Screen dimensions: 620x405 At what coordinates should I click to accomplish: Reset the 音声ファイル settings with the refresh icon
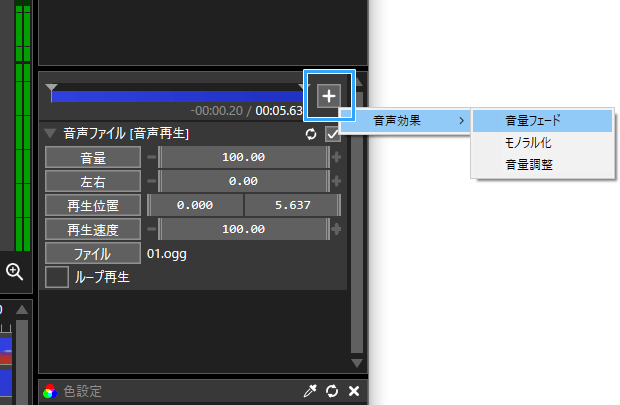click(x=311, y=134)
